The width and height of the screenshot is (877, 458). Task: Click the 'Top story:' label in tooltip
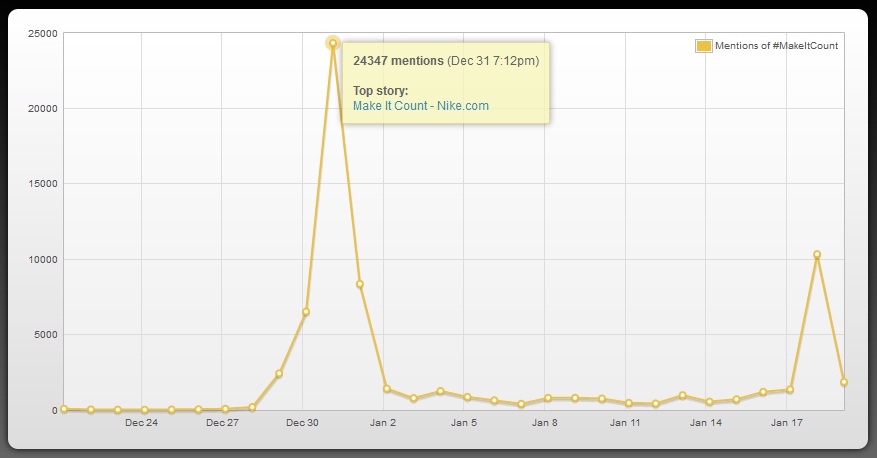pyautogui.click(x=380, y=91)
